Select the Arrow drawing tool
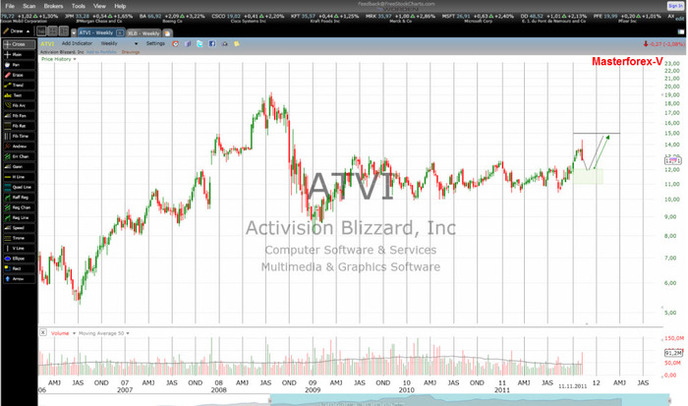688x406 pixels. pos(19,279)
